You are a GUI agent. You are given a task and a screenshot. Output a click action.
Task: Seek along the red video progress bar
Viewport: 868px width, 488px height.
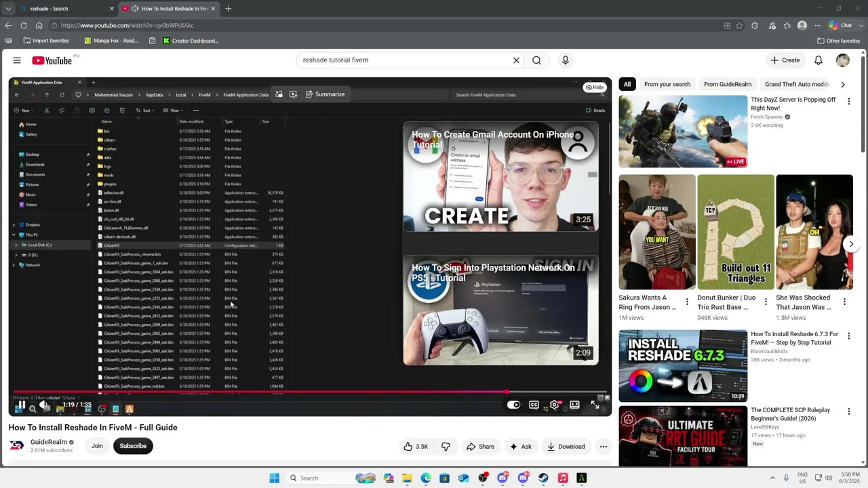tap(310, 392)
